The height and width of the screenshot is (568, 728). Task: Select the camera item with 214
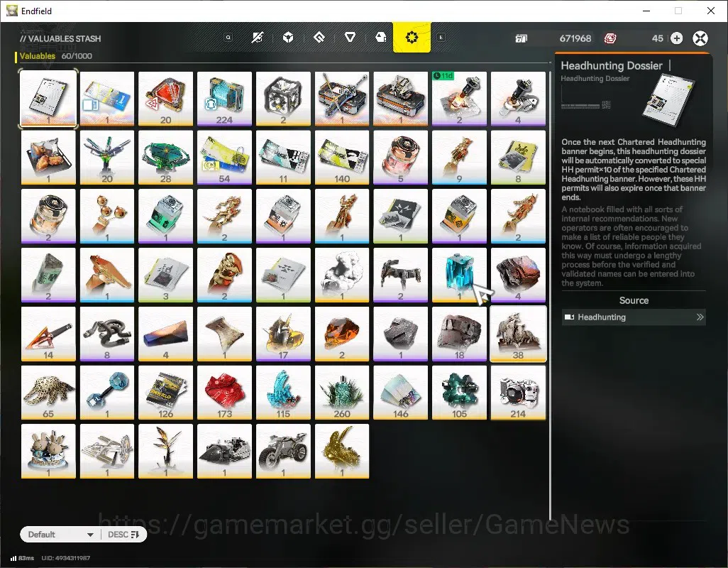coord(518,393)
